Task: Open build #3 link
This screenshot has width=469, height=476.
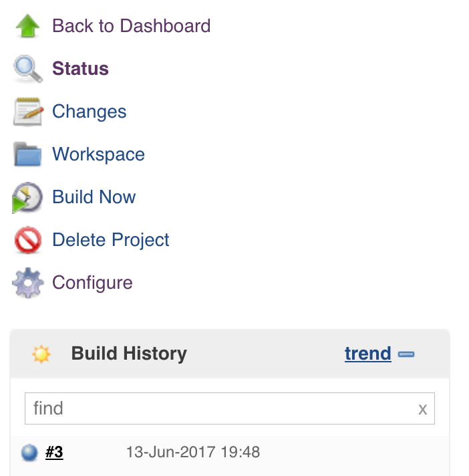Action: click(54, 453)
